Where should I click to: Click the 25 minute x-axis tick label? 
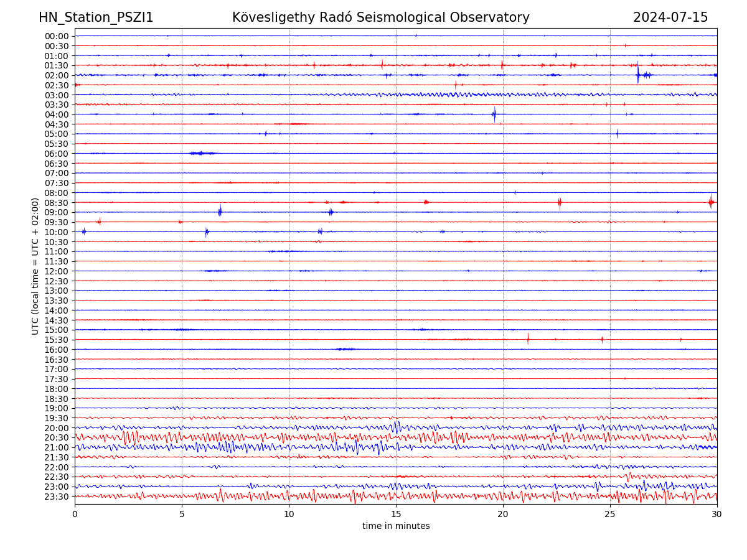(610, 514)
